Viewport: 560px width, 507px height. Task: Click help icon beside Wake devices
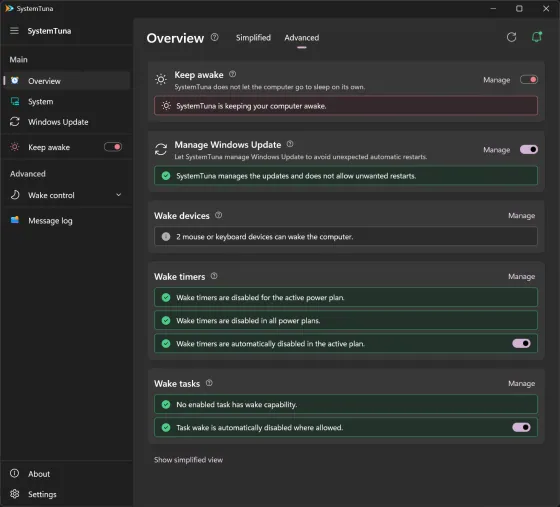(x=219, y=215)
